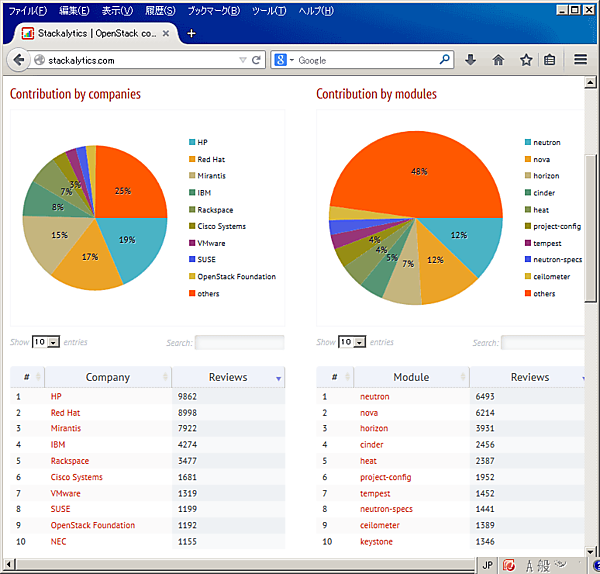600x574 pixels.
Task: Open the Red Hat company link
Action: [65, 413]
